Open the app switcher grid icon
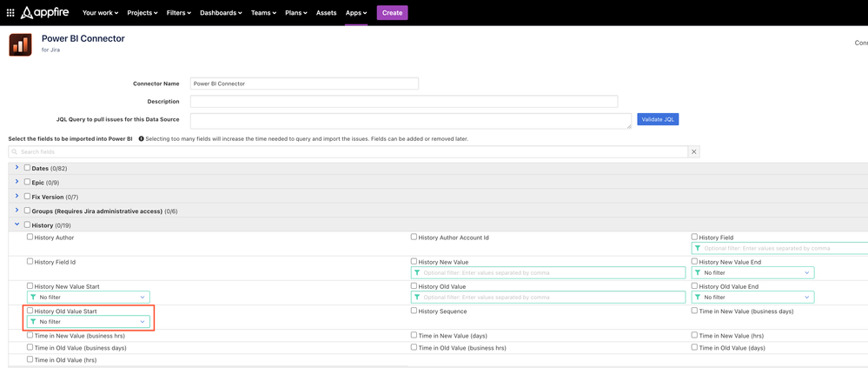 10,13
